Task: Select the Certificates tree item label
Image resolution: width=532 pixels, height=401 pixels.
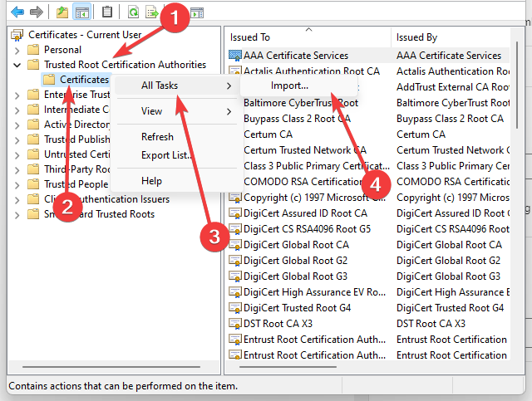Action: (x=84, y=80)
